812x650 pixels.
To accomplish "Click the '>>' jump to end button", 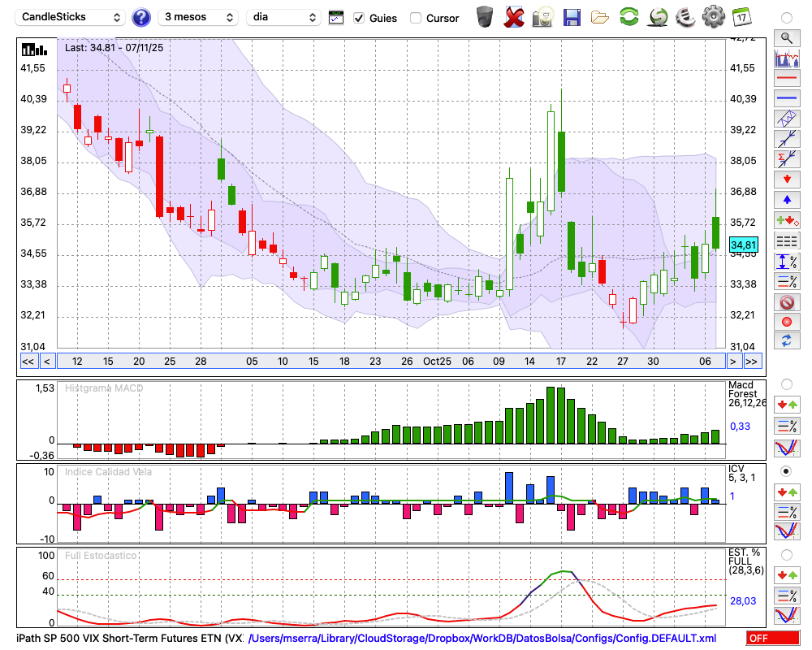I will point(752,362).
